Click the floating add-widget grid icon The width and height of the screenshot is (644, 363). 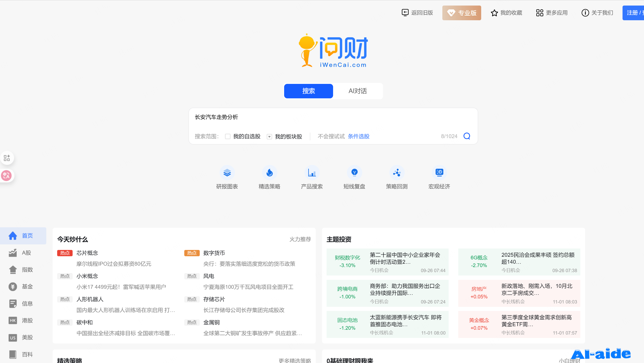click(x=7, y=158)
